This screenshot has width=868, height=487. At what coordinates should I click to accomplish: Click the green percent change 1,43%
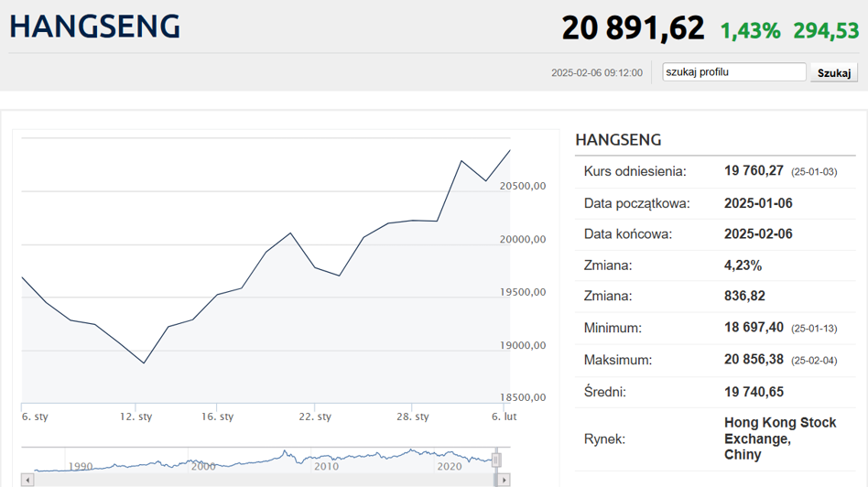click(x=750, y=30)
